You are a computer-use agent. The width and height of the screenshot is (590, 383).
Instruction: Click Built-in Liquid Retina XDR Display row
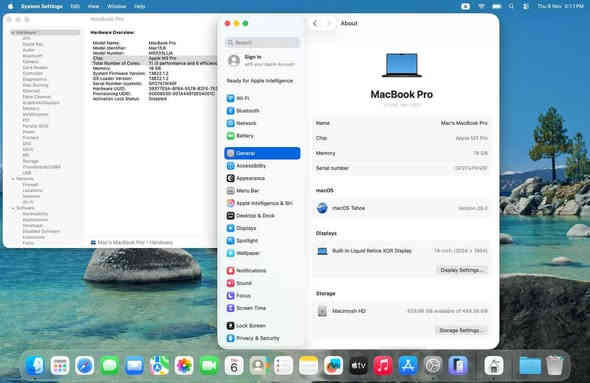coord(401,251)
